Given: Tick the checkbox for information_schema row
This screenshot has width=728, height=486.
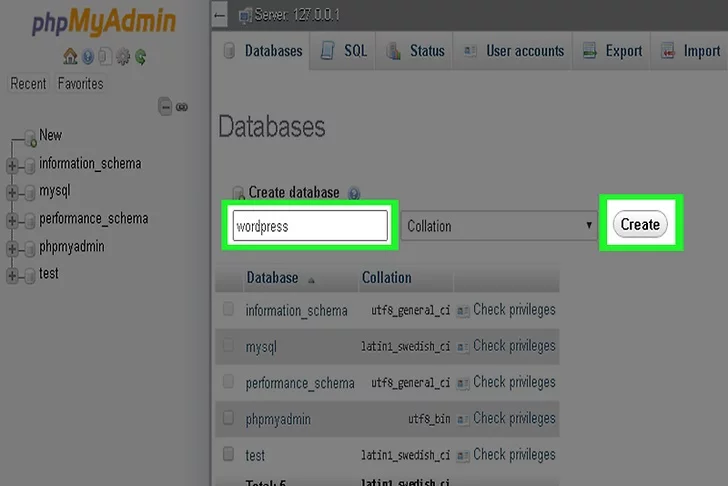Looking at the screenshot, I should coord(229,310).
